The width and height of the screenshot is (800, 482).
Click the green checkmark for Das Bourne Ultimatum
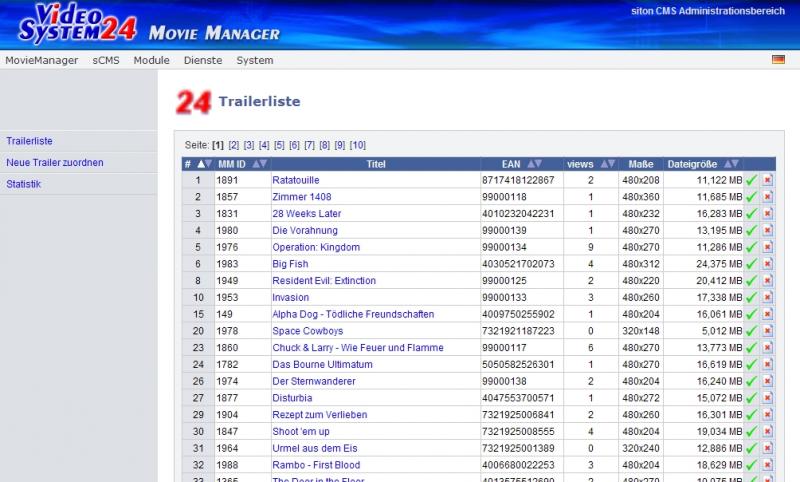[x=752, y=365]
